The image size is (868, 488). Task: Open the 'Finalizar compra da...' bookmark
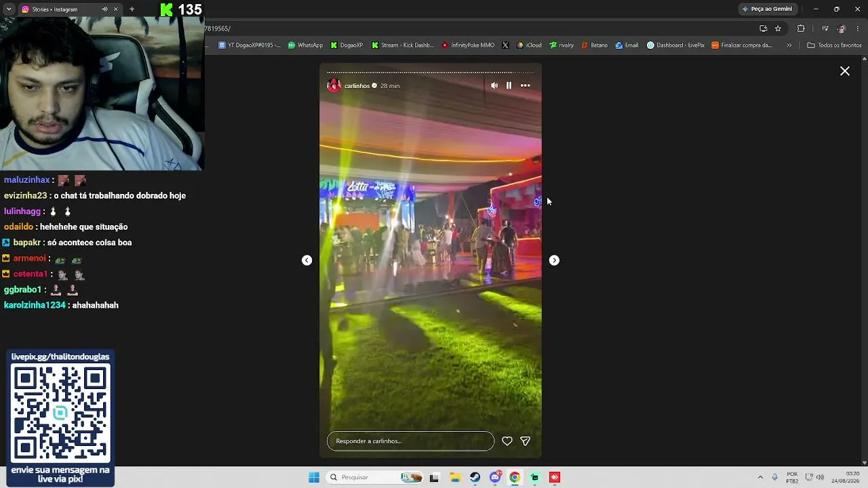coord(741,45)
